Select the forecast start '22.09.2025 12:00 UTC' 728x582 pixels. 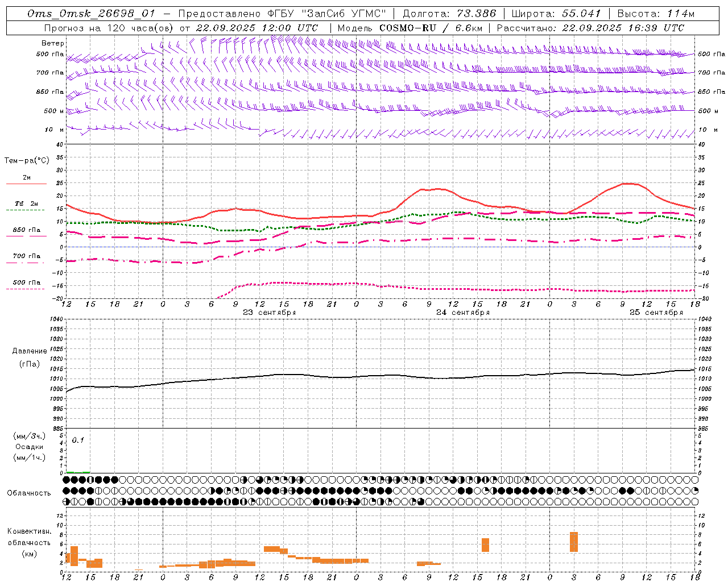(257, 28)
